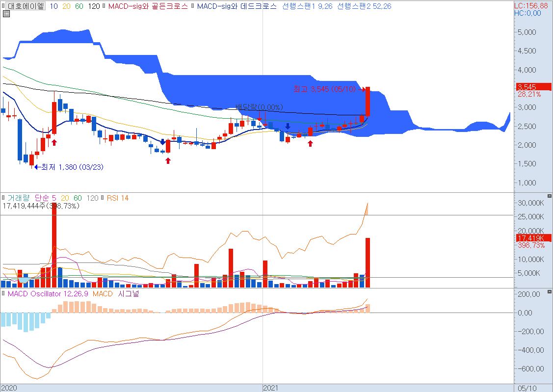Click the green 60 label in volume legend

(x=78, y=198)
